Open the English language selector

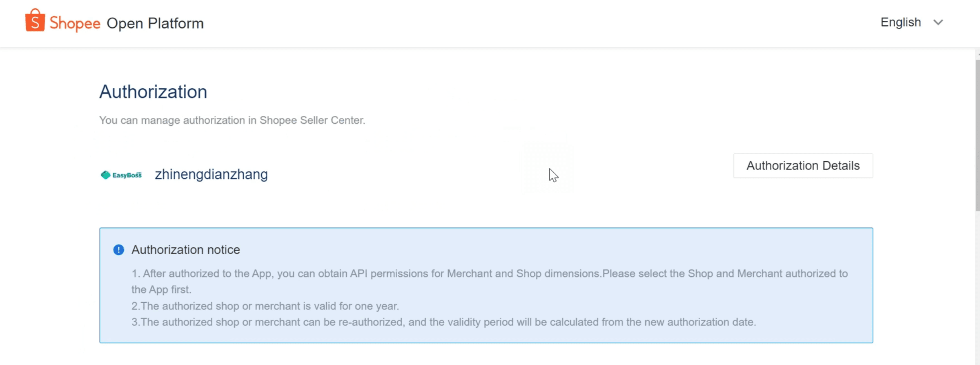[x=901, y=22]
